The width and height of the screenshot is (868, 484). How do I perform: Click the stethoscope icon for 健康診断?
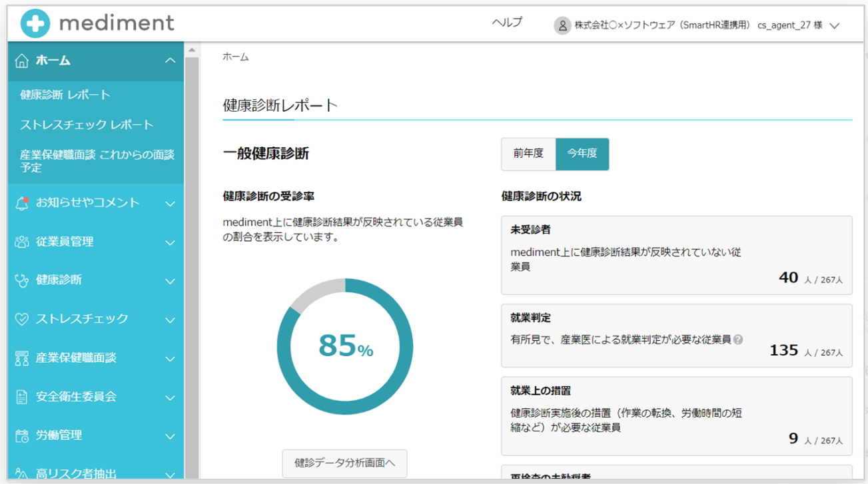coord(22,280)
